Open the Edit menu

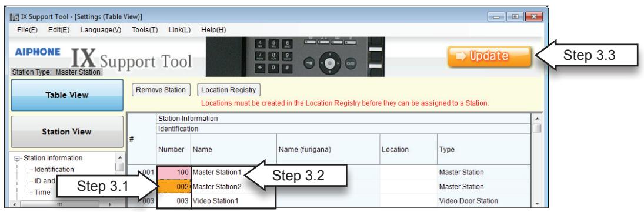click(x=59, y=30)
